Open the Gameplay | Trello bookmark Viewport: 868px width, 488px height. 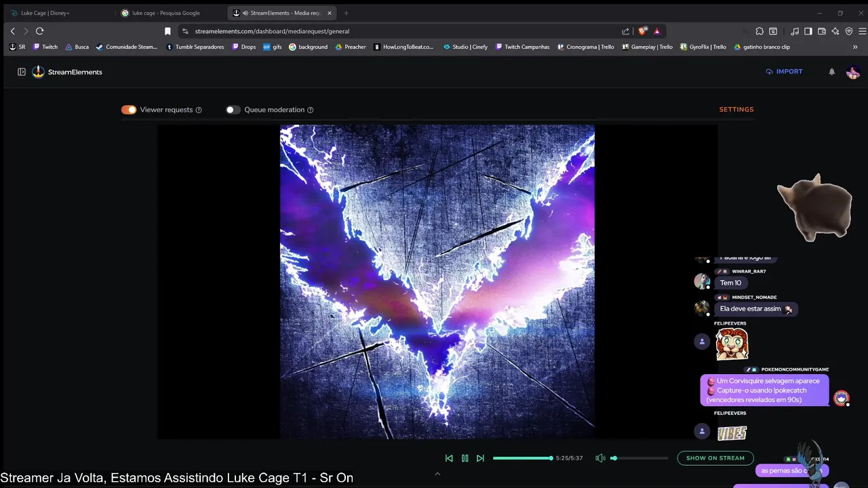(647, 47)
